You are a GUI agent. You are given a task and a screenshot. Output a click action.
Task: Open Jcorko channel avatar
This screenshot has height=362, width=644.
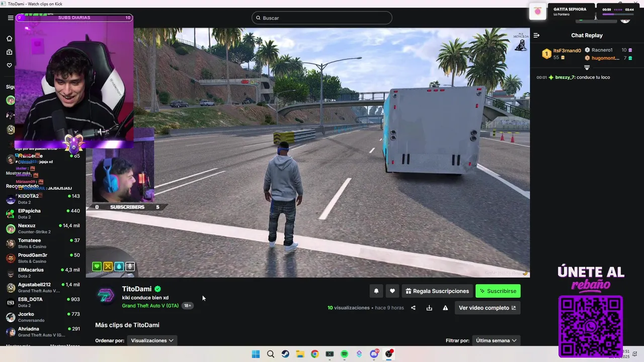coord(11,317)
